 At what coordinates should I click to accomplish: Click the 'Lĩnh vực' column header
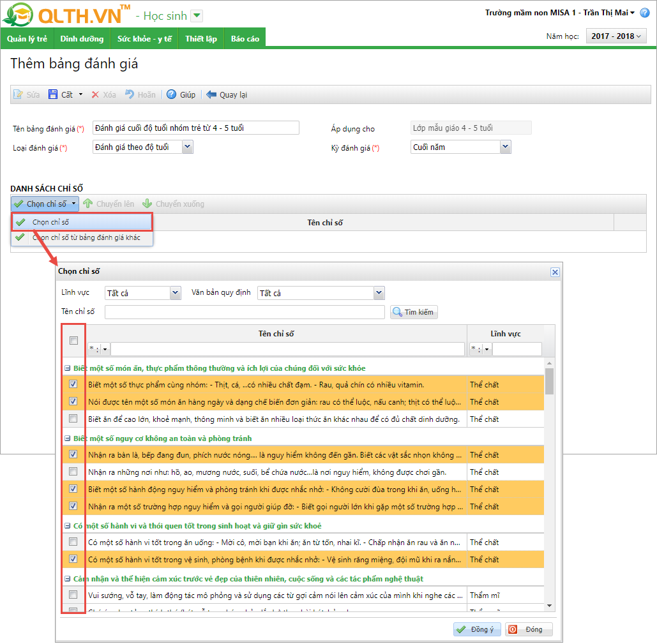(506, 334)
